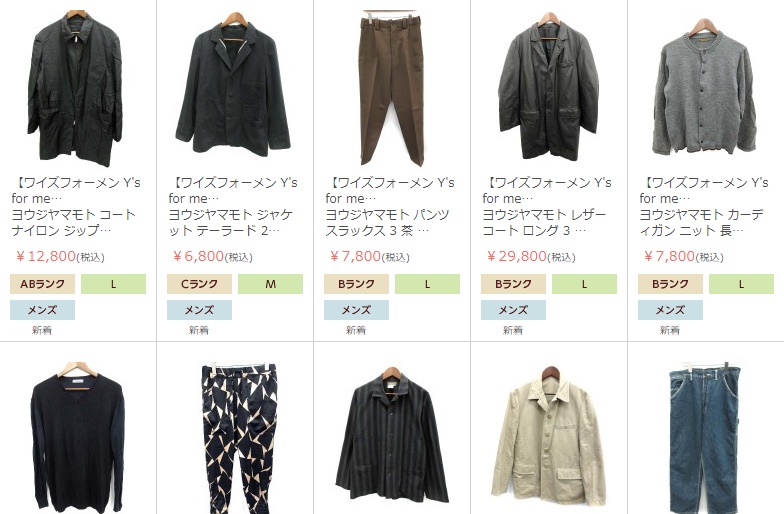This screenshot has height=514, width=784.
Task: View the gray knit cardigan image
Action: (705, 88)
